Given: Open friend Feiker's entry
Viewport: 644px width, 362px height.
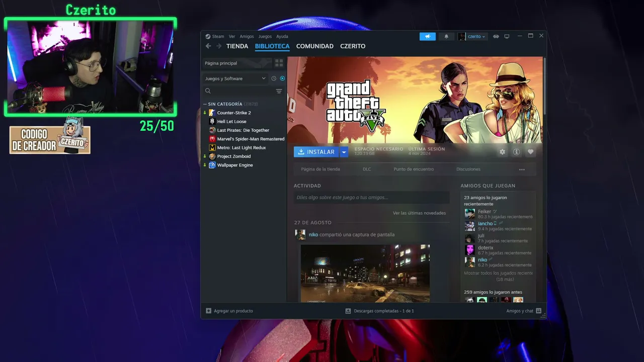Looking at the screenshot, I should tap(499, 214).
